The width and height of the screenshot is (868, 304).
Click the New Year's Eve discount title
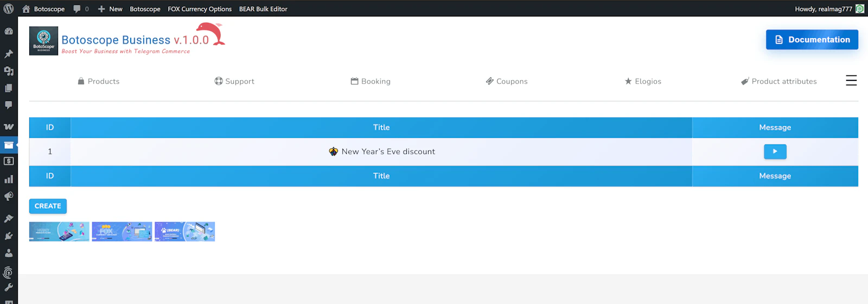pyautogui.click(x=388, y=152)
